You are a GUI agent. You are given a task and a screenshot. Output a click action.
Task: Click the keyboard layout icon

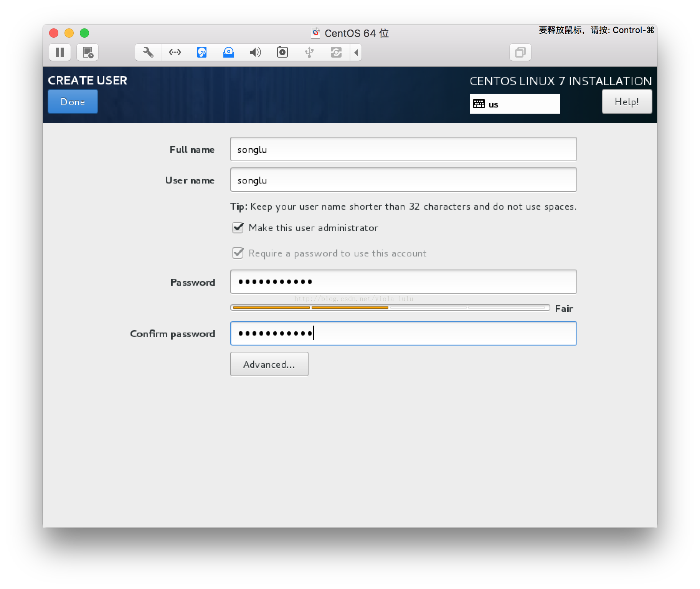pos(479,104)
